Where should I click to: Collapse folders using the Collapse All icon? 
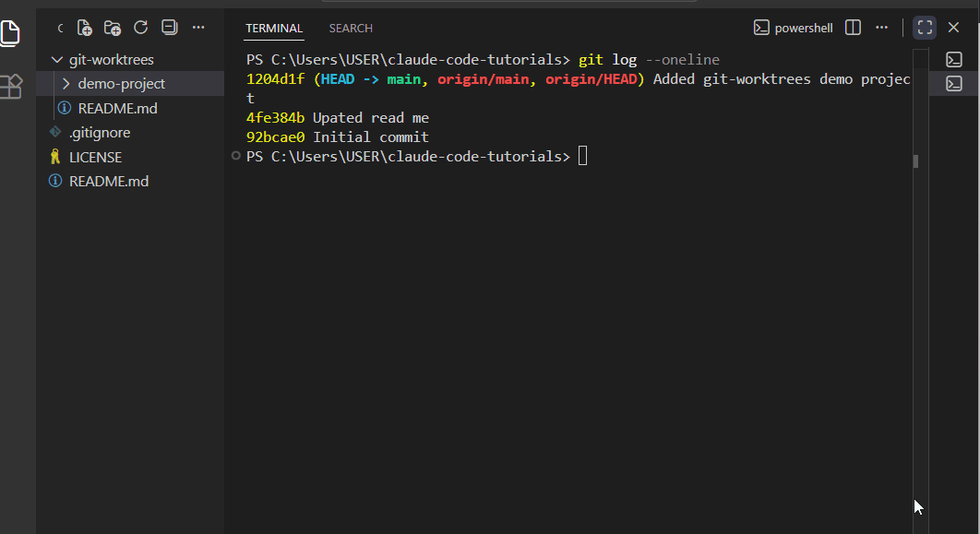tap(169, 28)
